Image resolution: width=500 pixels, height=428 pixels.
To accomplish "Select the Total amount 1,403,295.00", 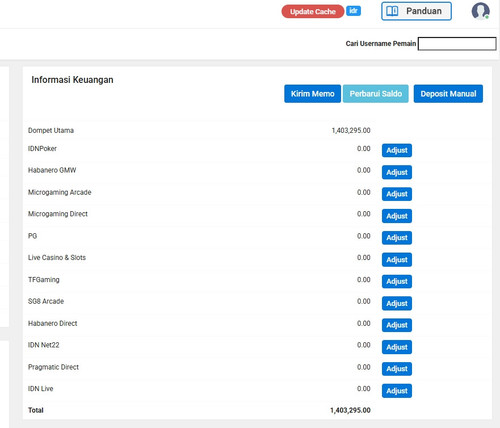I will (x=350, y=410).
